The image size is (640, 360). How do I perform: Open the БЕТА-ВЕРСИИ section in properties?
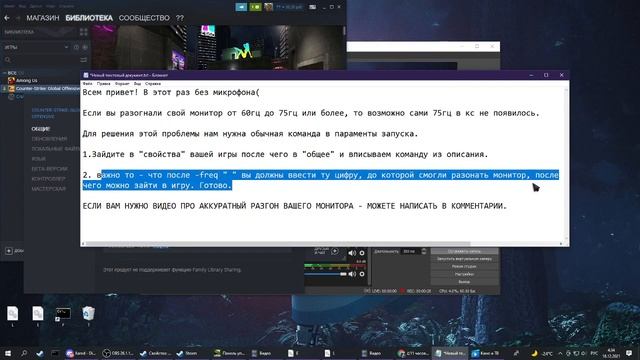point(49,169)
